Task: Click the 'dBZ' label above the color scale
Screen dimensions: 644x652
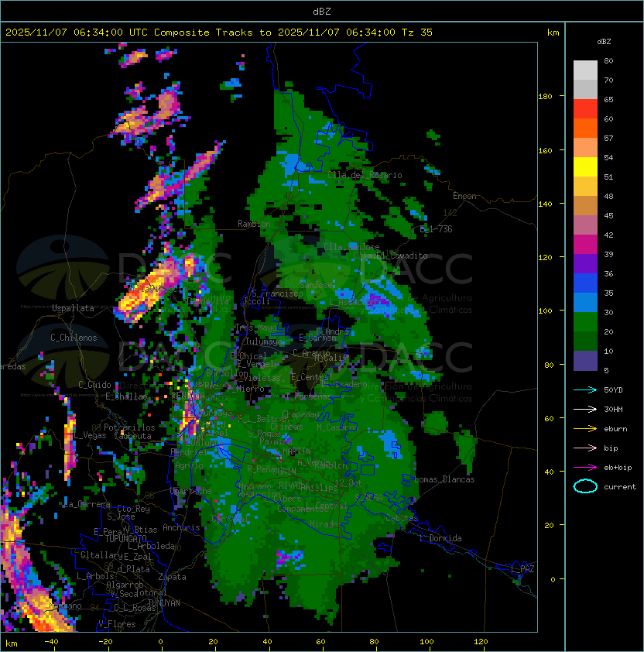Action: click(604, 42)
